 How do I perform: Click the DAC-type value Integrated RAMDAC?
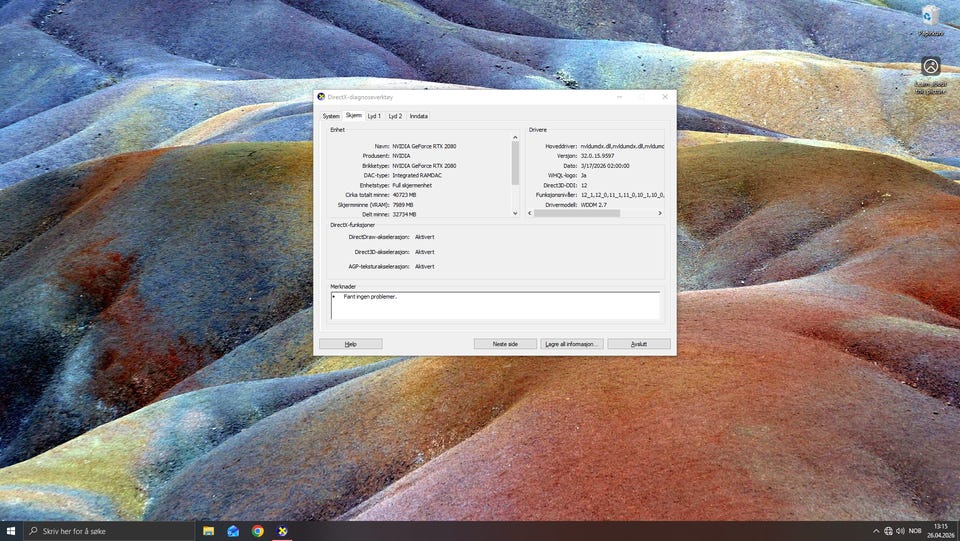(417, 176)
